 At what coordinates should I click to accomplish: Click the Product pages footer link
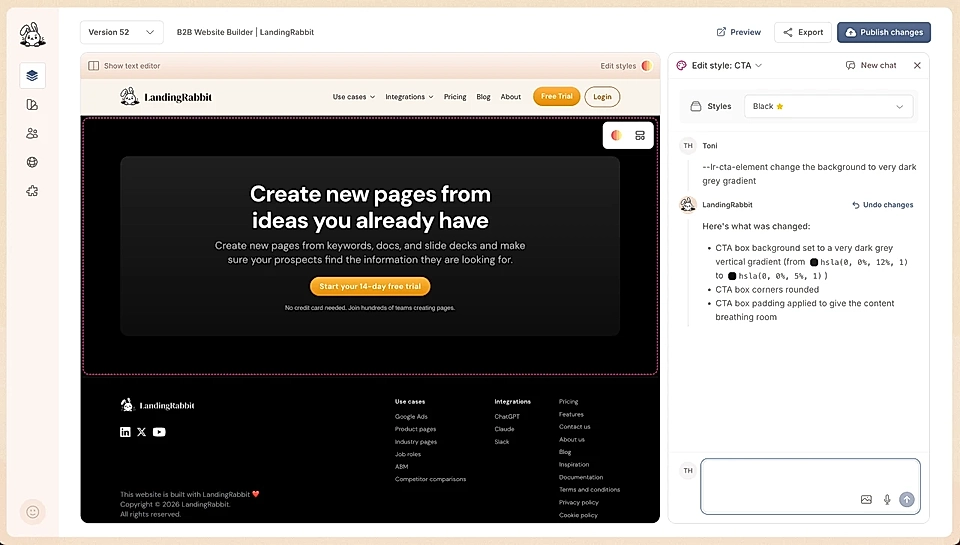[415, 429]
